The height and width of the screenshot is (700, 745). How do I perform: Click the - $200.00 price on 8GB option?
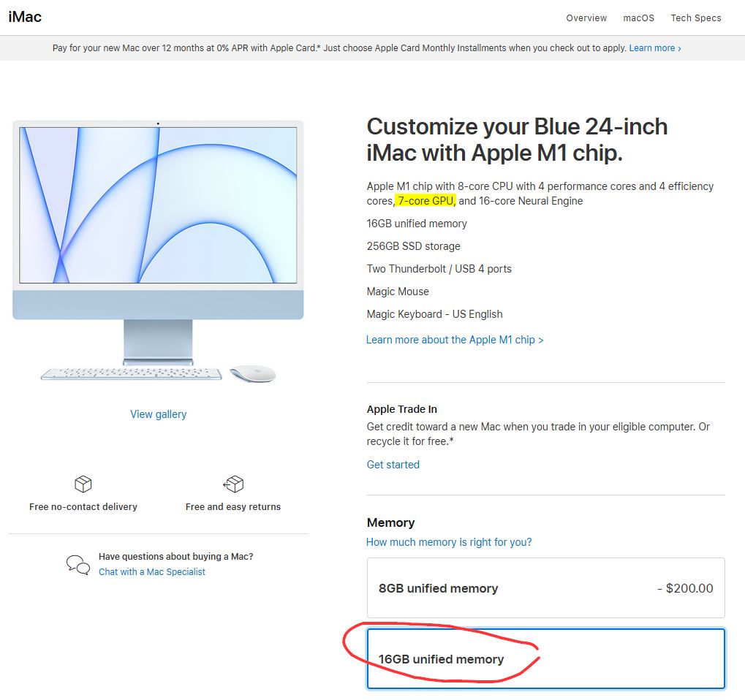tap(685, 588)
